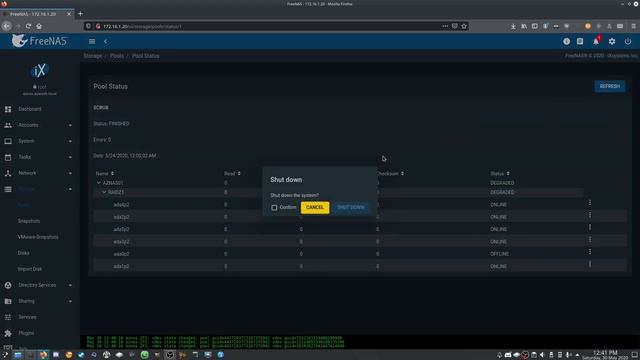Viewport: 640px width, 360px height.
Task: Click the OFFLINE status cell
Action: pyautogui.click(x=500, y=254)
